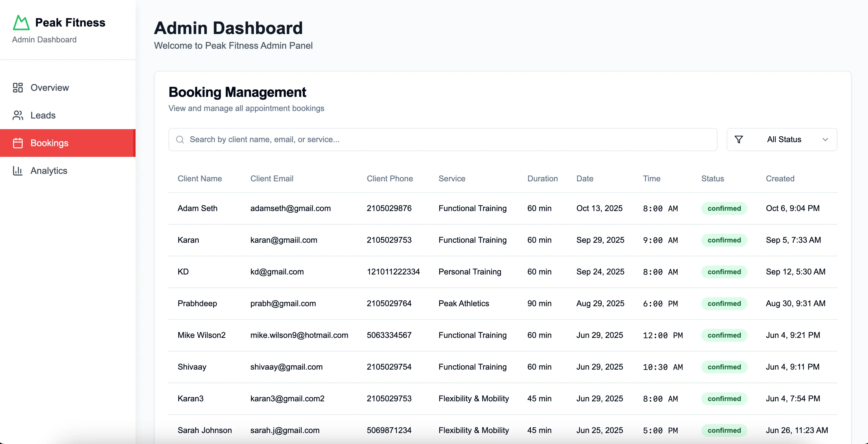Click confirmed badge in Karan3 row
The image size is (868, 444).
(724, 398)
